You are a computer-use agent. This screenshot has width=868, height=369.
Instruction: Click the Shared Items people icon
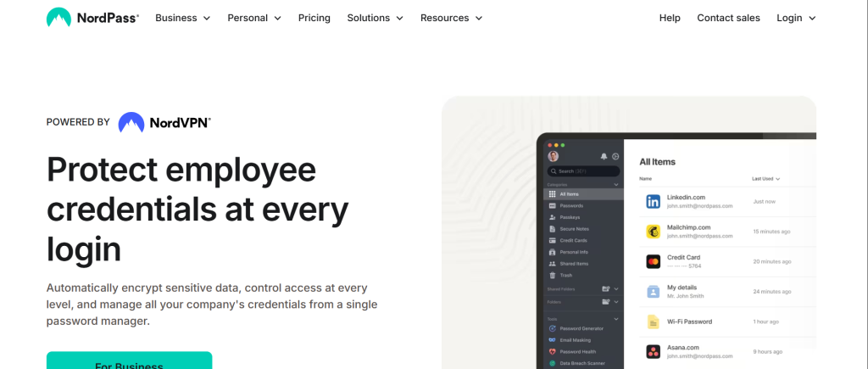[x=552, y=264]
